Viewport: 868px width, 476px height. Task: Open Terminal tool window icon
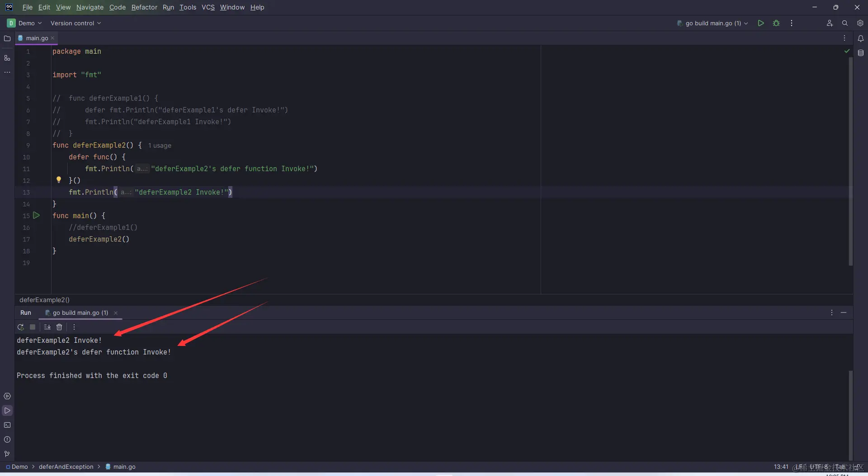(x=7, y=425)
